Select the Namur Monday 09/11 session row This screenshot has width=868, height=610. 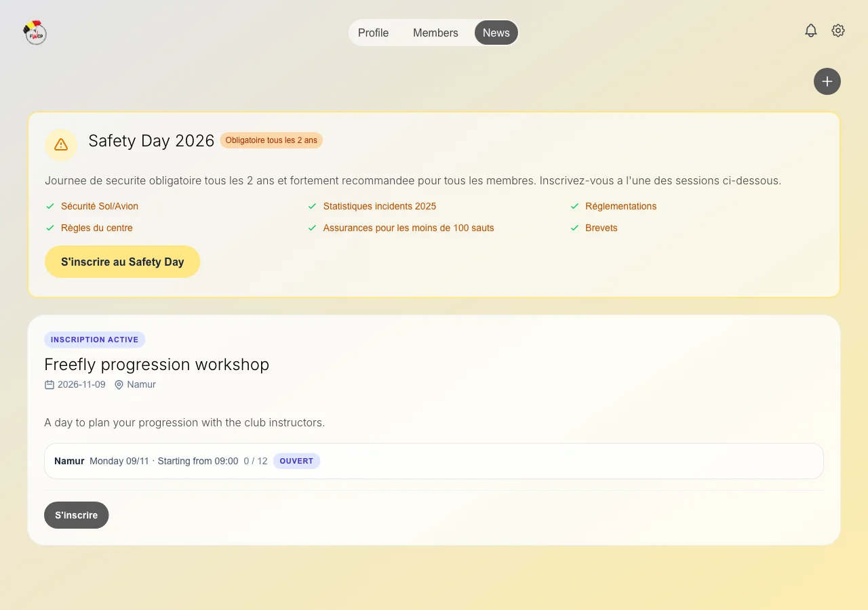[x=434, y=461]
